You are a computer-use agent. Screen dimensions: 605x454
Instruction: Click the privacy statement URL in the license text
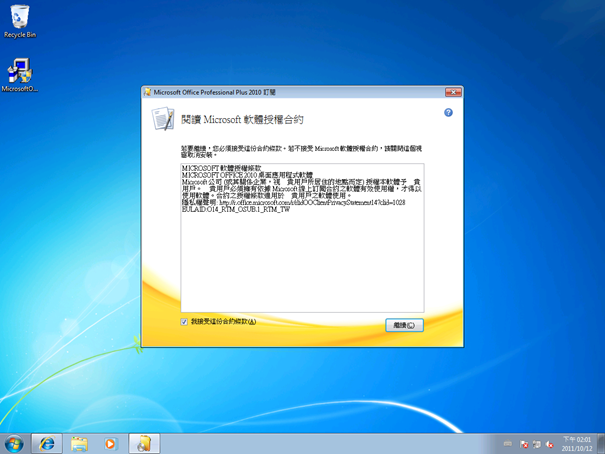(312, 203)
